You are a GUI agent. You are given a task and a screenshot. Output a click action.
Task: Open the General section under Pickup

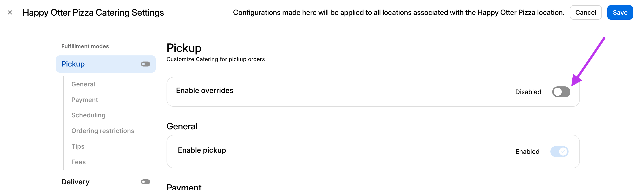pyautogui.click(x=83, y=84)
